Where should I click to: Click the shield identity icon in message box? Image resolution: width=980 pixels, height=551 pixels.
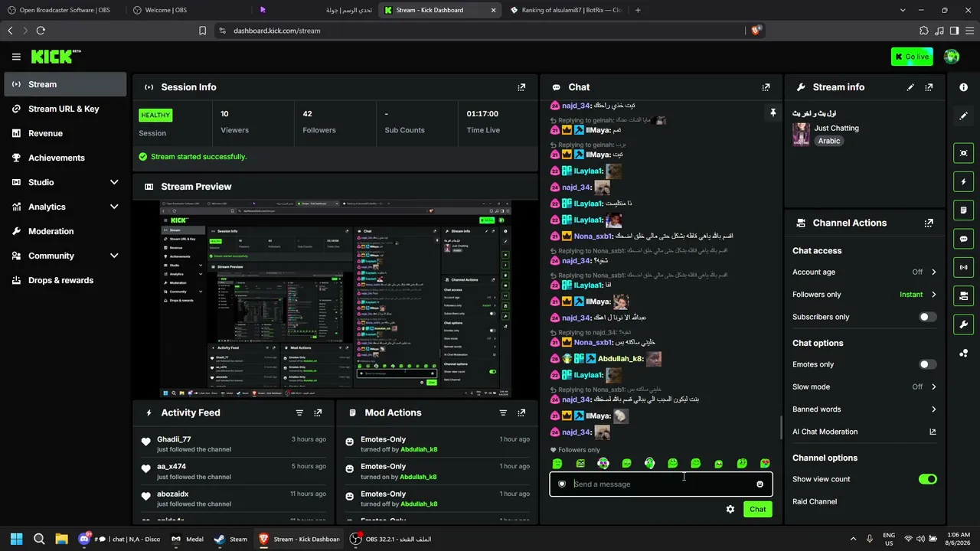(562, 484)
